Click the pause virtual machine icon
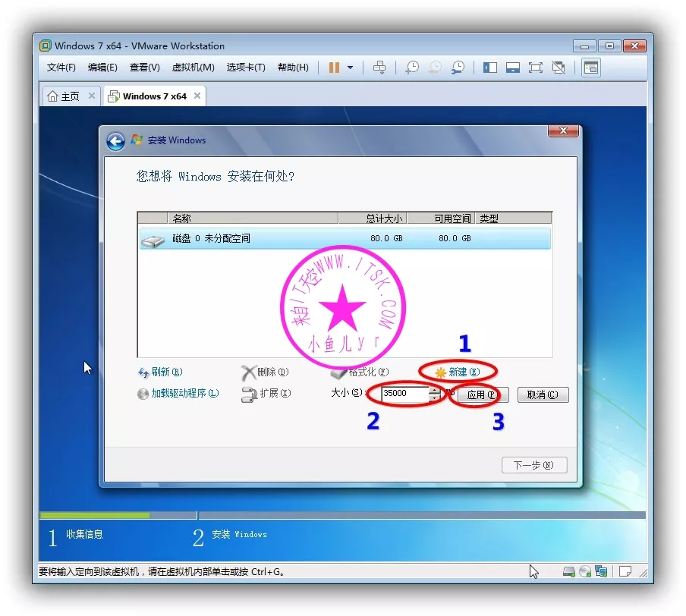This screenshot has height=616, width=686. coord(334,68)
